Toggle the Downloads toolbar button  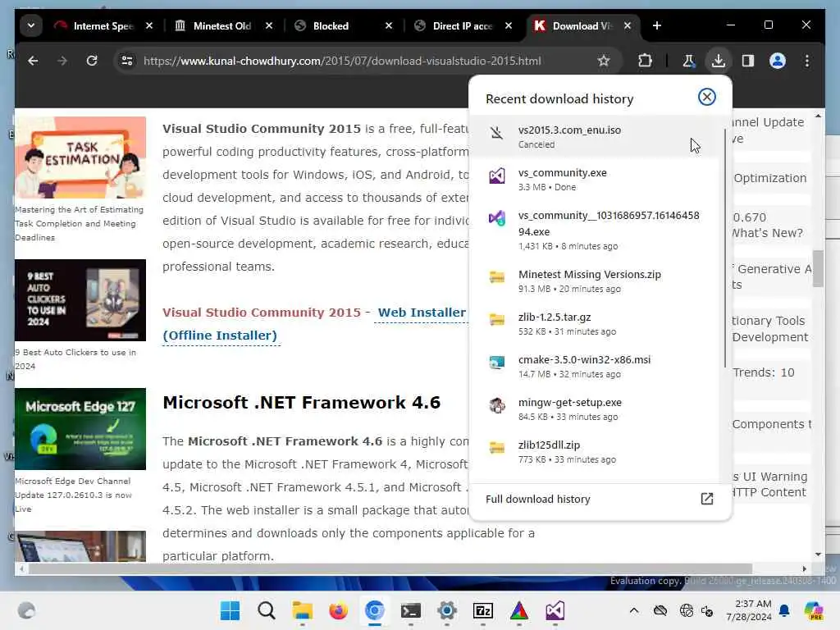coord(719,61)
